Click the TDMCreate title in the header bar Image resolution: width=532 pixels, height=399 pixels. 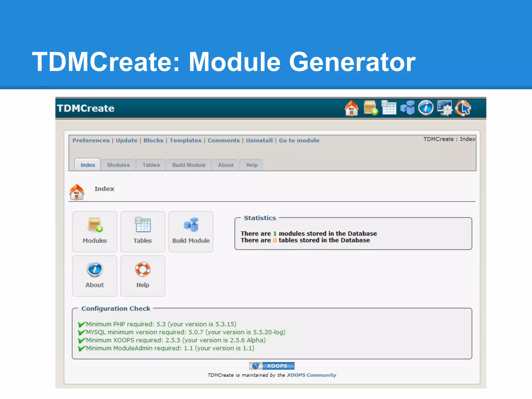coord(86,108)
